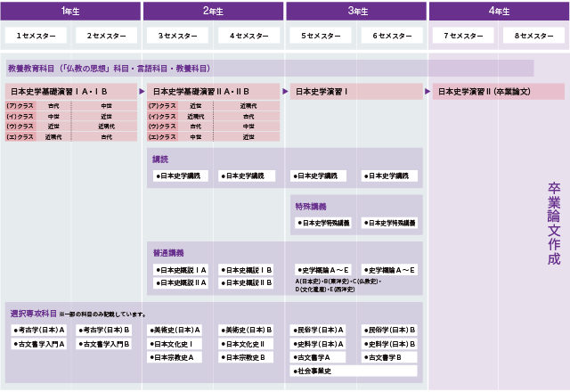Click the 史学概論A～E box in semester 6
Screen dimensions: 570x392
point(389,270)
